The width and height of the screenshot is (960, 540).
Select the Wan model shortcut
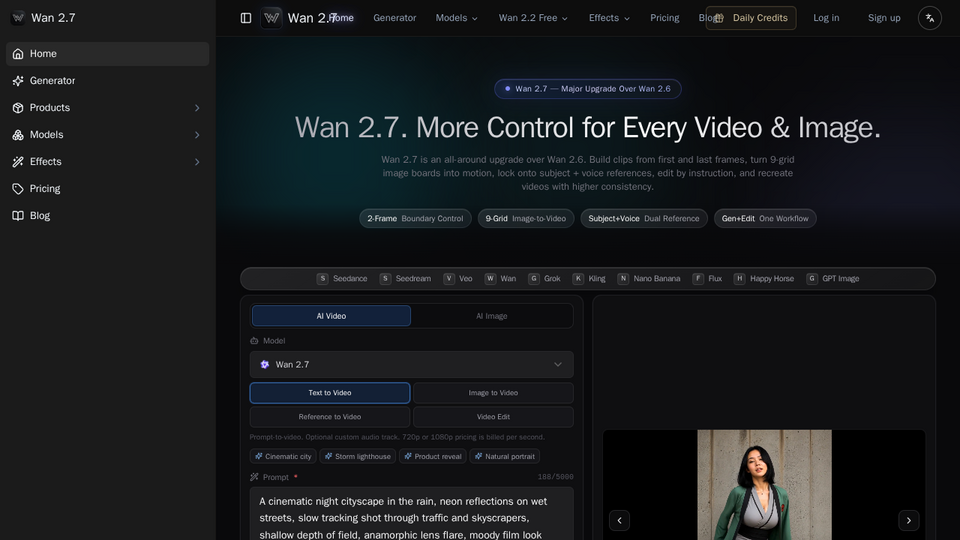pyautogui.click(x=500, y=279)
